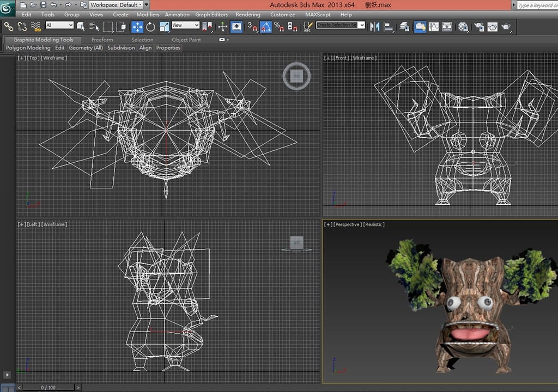Select the Select and Link tool
Viewport: 558px width, 392px height.
[8, 26]
